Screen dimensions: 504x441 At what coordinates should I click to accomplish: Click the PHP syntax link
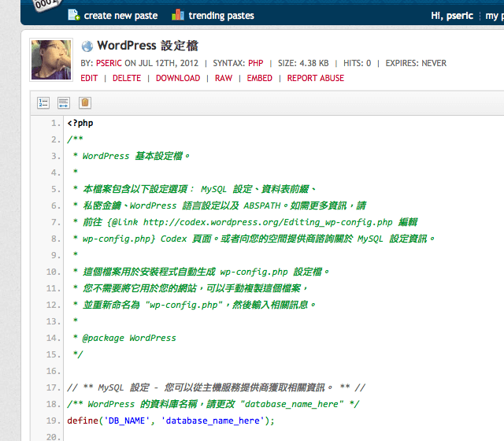[255, 63]
